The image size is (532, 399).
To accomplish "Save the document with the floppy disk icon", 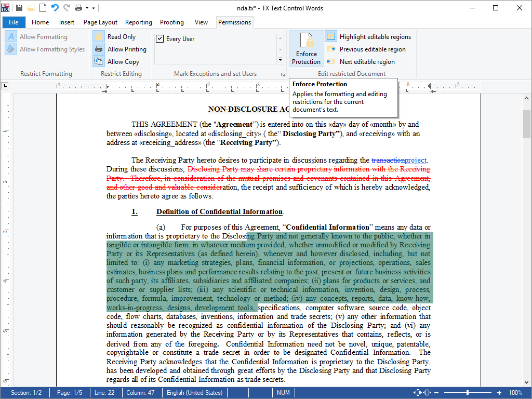I will point(19,8).
